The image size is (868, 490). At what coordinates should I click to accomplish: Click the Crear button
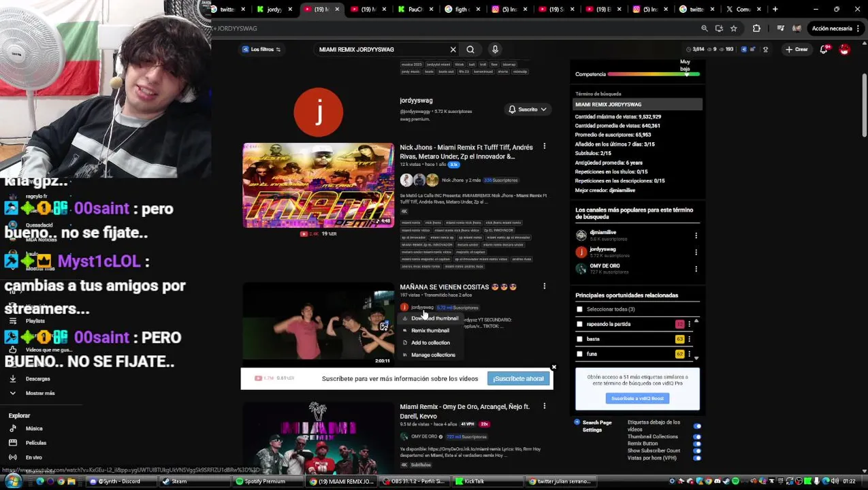[797, 50]
